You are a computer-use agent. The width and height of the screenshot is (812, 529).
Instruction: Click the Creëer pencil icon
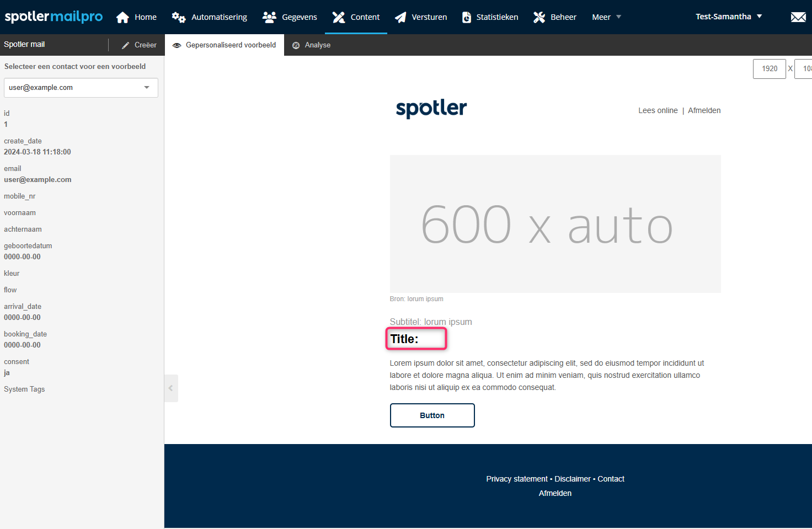coord(126,45)
